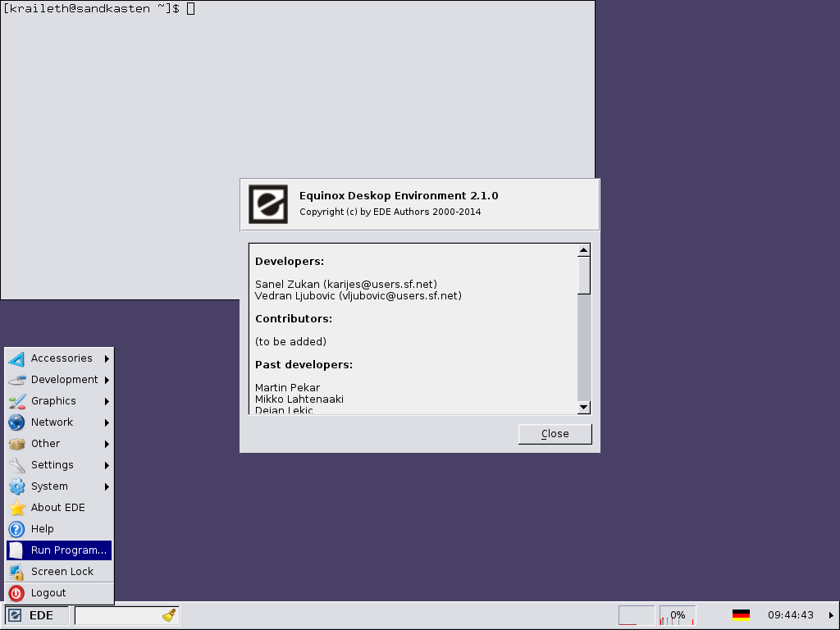Click the red Logout power icon
Viewport: 840px width, 630px height.
(16, 593)
